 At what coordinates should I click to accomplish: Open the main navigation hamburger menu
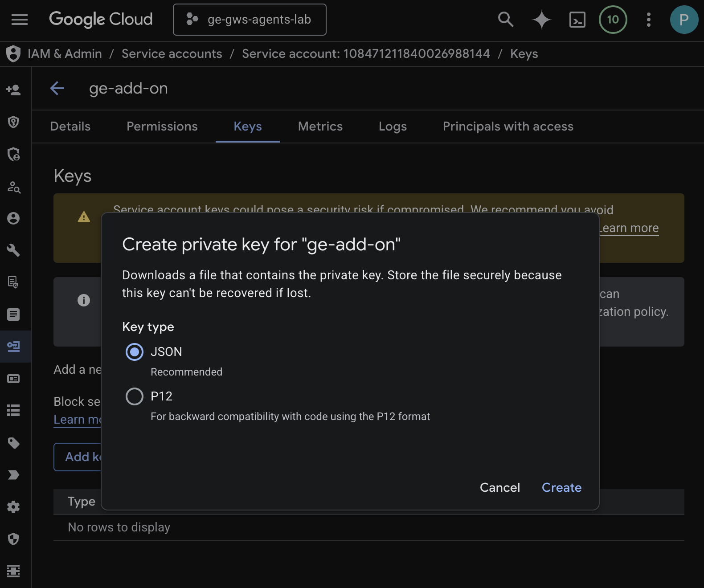(x=19, y=20)
